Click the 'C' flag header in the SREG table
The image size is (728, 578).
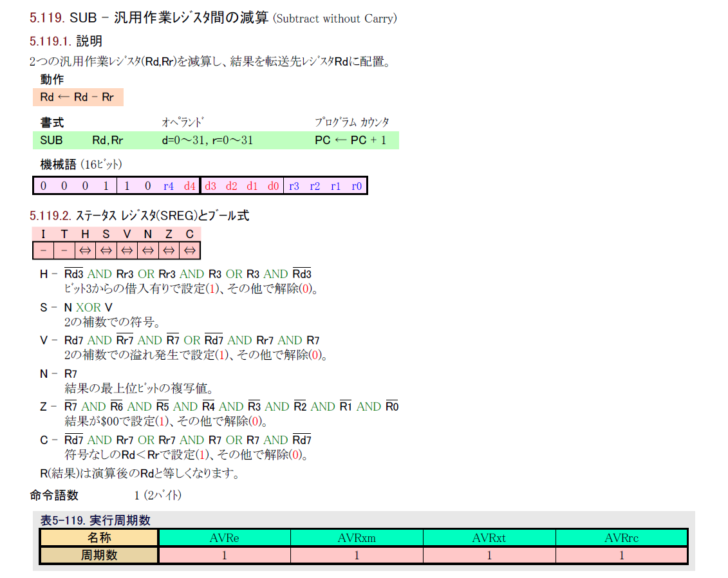pyautogui.click(x=190, y=234)
